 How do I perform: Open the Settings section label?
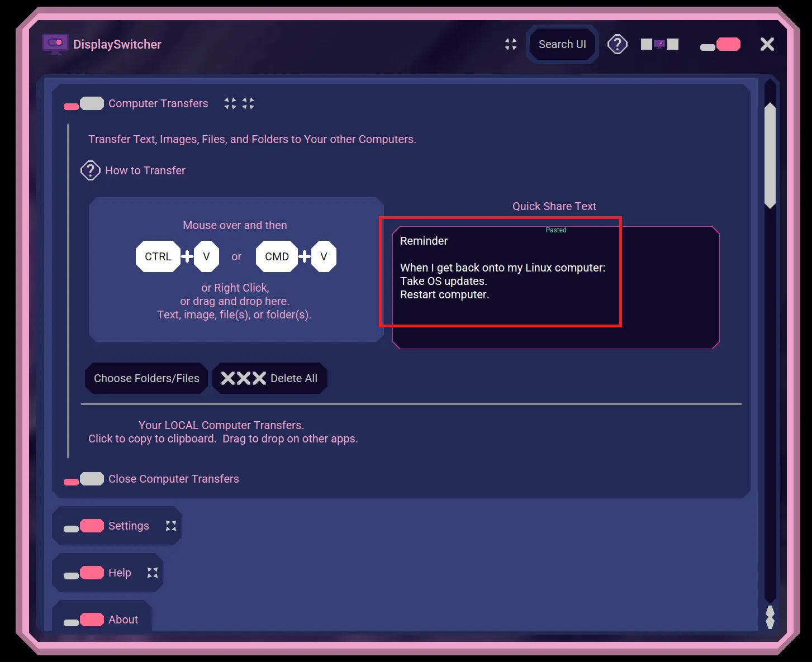pyautogui.click(x=129, y=526)
